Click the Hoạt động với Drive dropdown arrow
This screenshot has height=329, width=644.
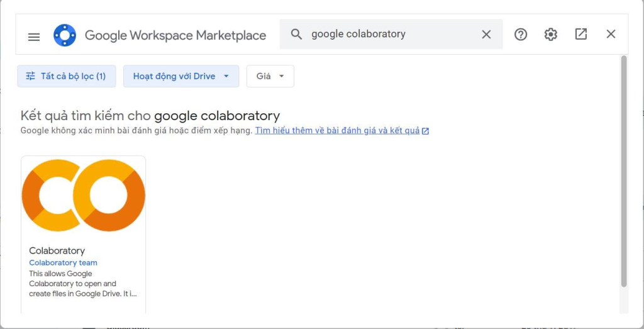[226, 76]
